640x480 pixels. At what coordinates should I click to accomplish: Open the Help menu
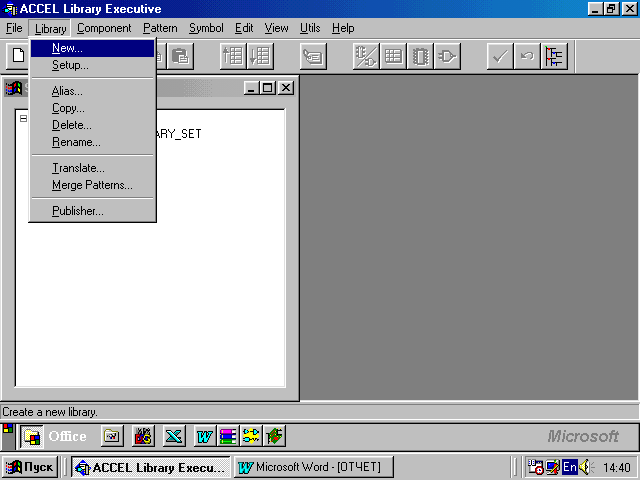click(343, 28)
